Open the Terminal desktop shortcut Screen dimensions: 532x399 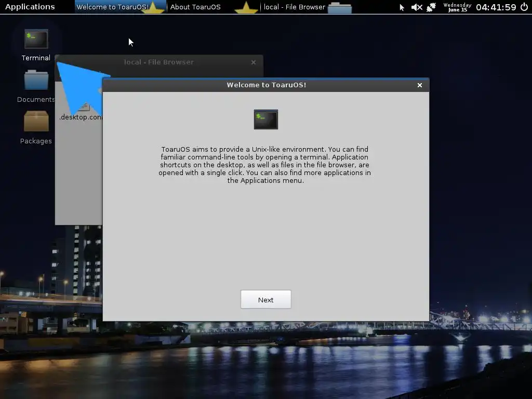(36, 46)
